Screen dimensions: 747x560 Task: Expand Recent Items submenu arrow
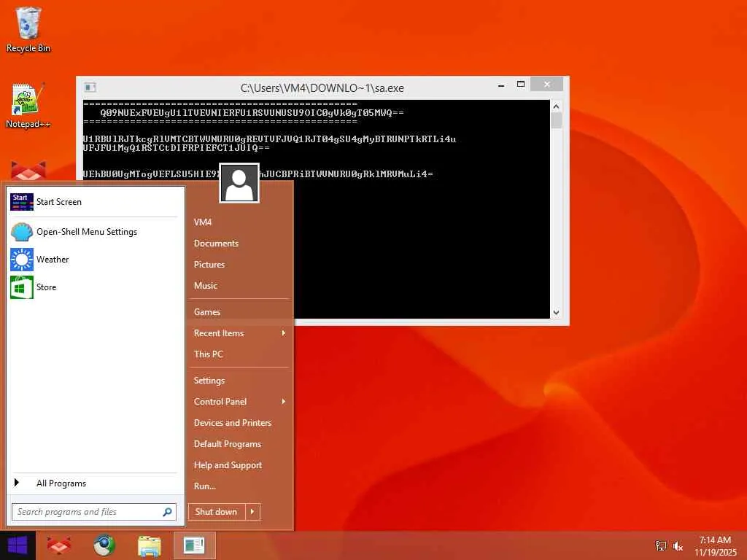click(x=284, y=333)
